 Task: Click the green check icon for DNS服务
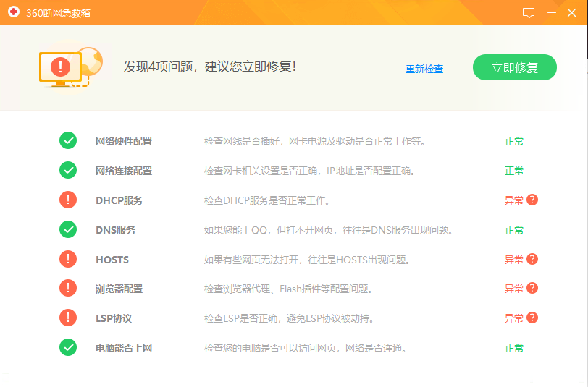coord(68,229)
